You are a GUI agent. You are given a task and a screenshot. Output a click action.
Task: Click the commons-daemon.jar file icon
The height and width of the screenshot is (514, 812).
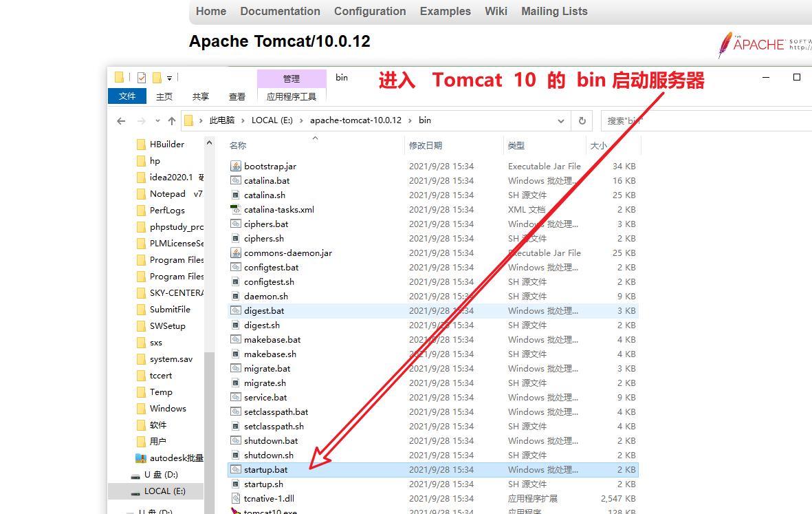pyautogui.click(x=236, y=253)
